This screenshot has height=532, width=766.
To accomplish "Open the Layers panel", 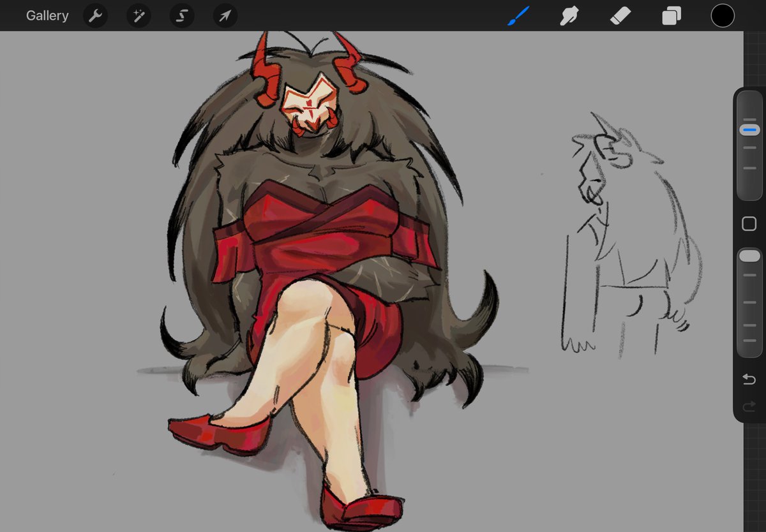I will (x=672, y=16).
